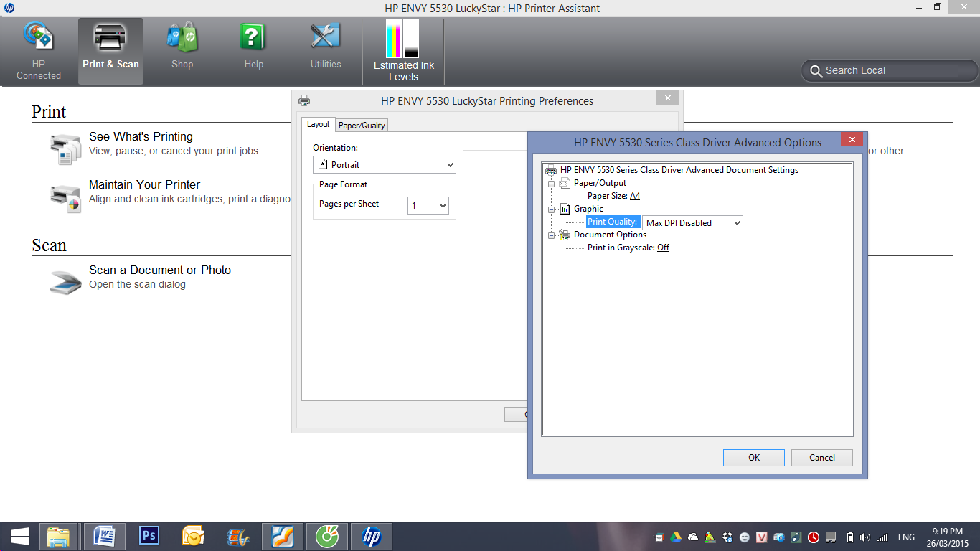The image size is (980, 551).
Task: Collapse the Graphic tree node
Action: 552,209
